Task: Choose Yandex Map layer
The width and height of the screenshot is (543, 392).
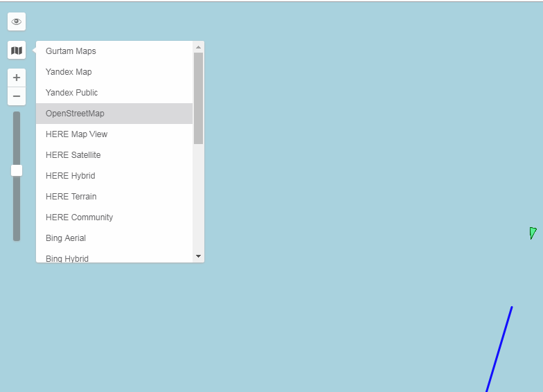Action: (x=69, y=72)
